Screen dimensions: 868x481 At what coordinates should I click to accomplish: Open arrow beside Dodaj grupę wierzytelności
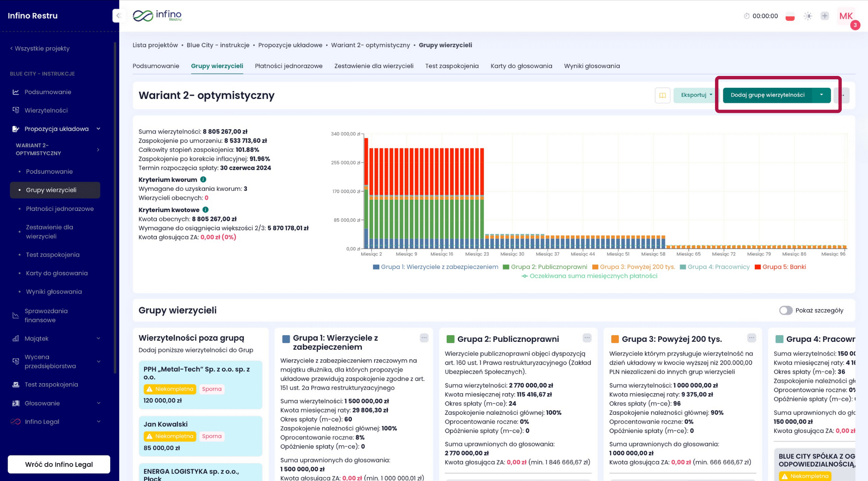821,95
